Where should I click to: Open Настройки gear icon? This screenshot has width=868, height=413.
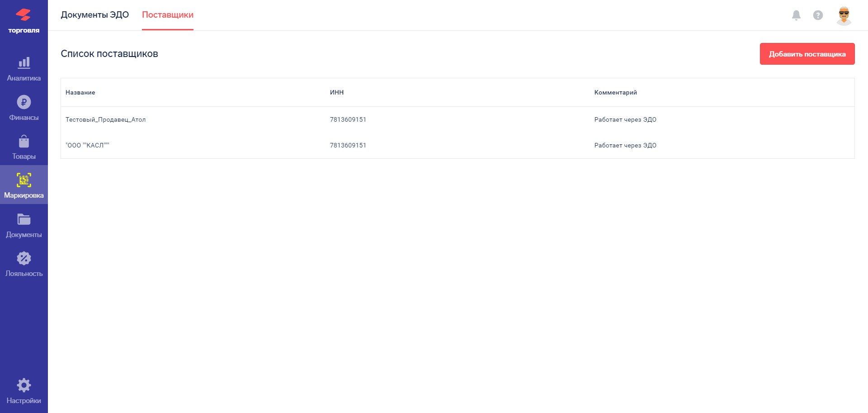[x=24, y=385]
